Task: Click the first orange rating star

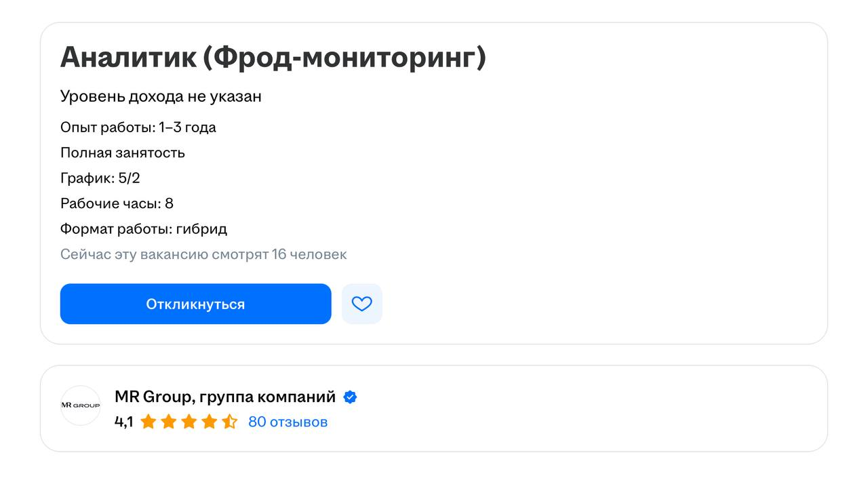Action: [x=149, y=422]
